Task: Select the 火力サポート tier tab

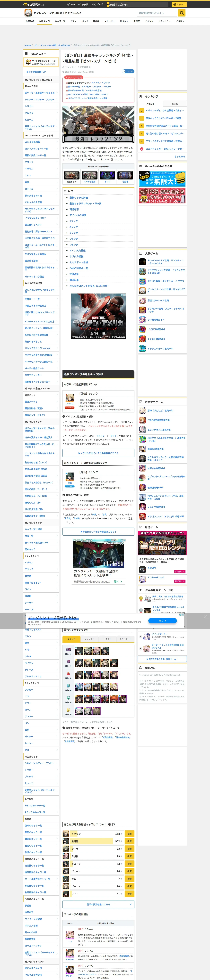Action: (x=125, y=639)
